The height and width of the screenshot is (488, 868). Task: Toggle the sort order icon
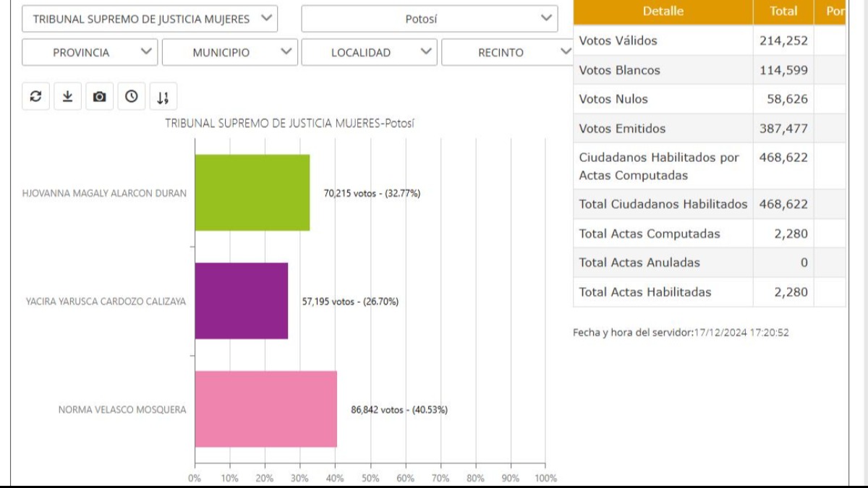coord(163,96)
